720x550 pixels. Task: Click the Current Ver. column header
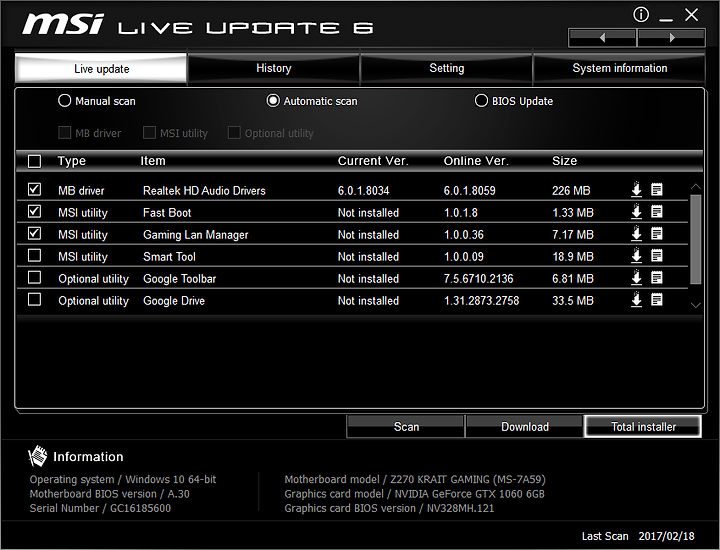[x=373, y=161]
